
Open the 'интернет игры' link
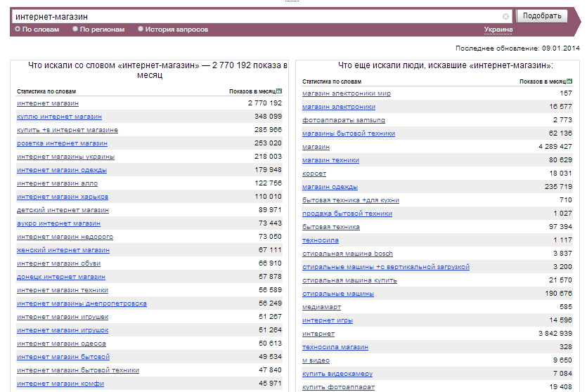(328, 320)
